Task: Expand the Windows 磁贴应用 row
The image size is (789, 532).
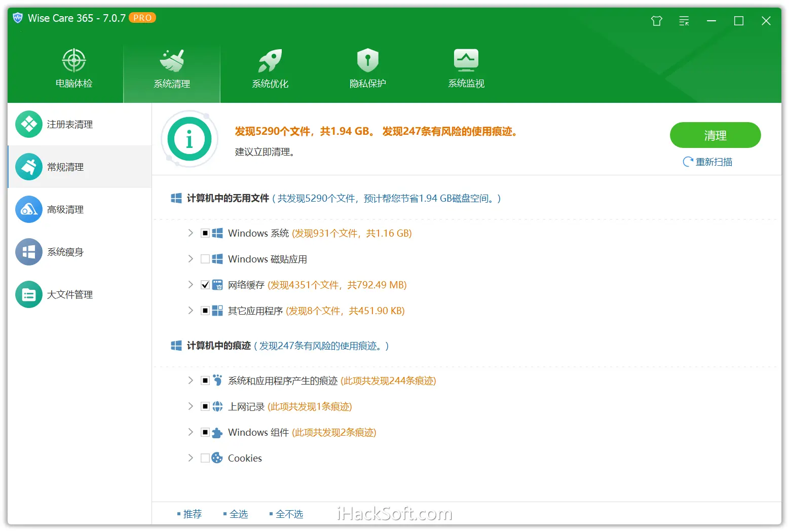Action: coord(191,259)
